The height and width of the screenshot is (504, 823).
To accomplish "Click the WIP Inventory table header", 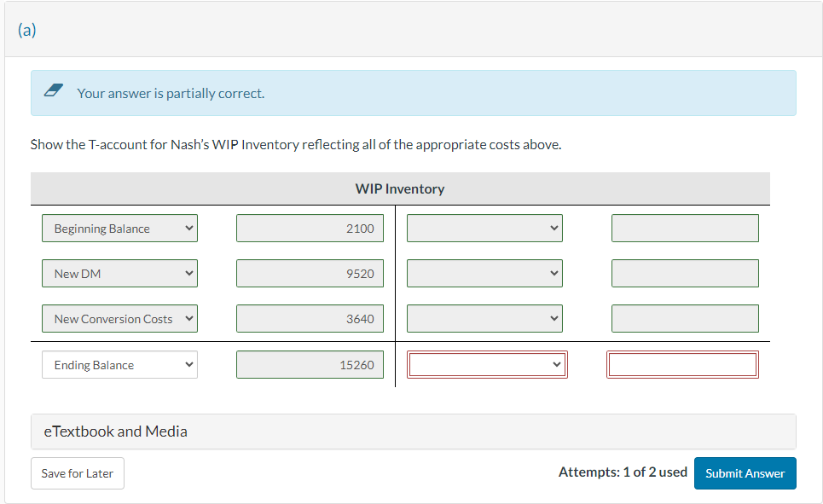I will coord(400,189).
